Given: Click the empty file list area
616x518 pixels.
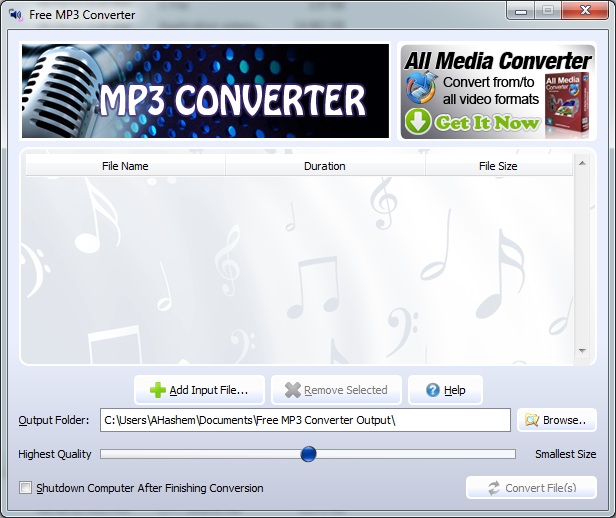Looking at the screenshot, I should coord(298,270).
